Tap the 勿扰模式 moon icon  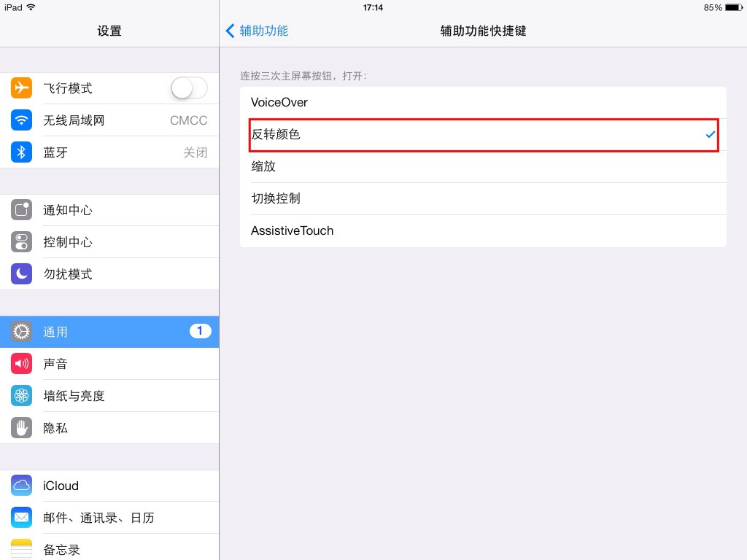point(21,274)
